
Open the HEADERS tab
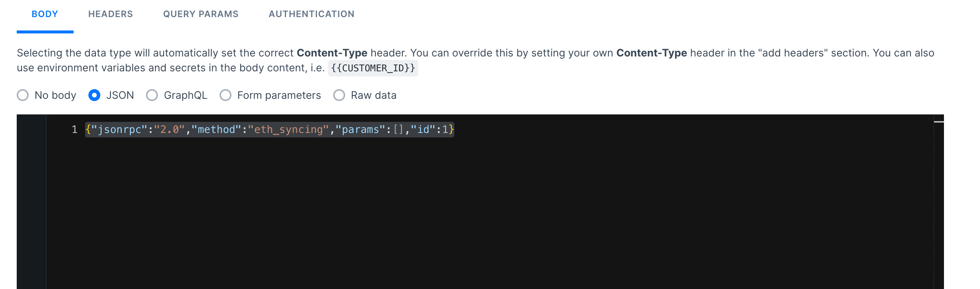point(110,14)
